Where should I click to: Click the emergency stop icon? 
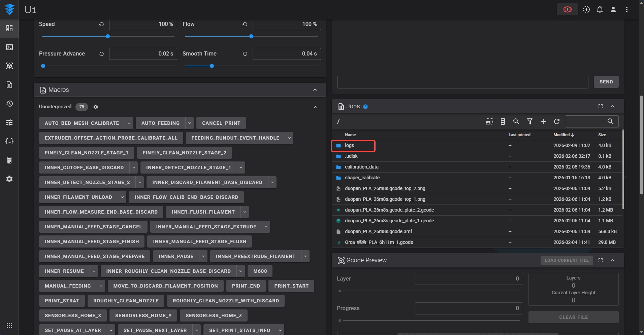[567, 9]
